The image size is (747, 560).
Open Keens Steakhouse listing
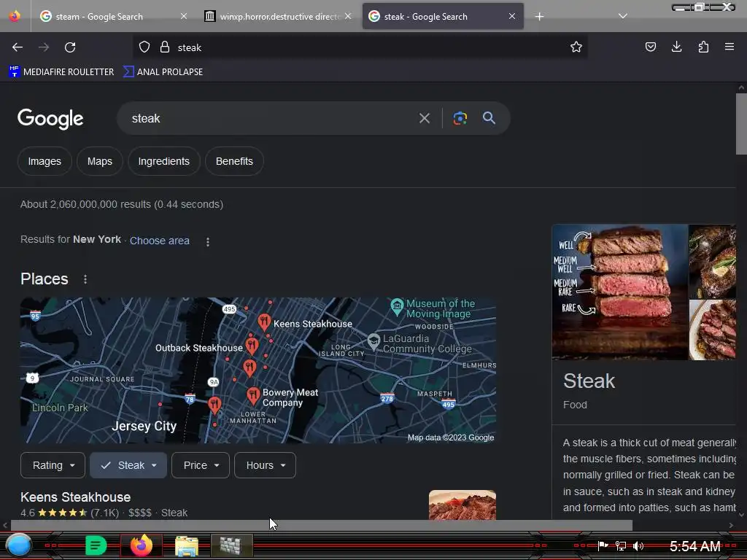pyautogui.click(x=76, y=497)
